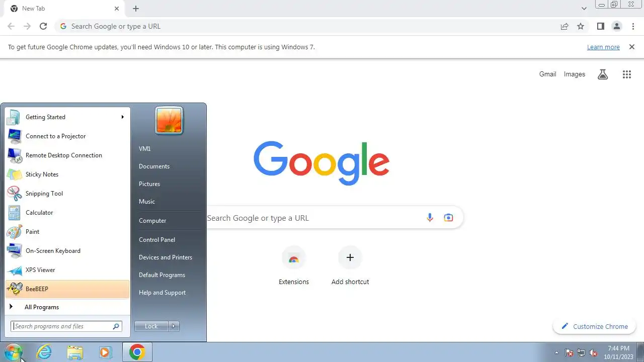Select Chrome icon in taskbar

tap(137, 352)
